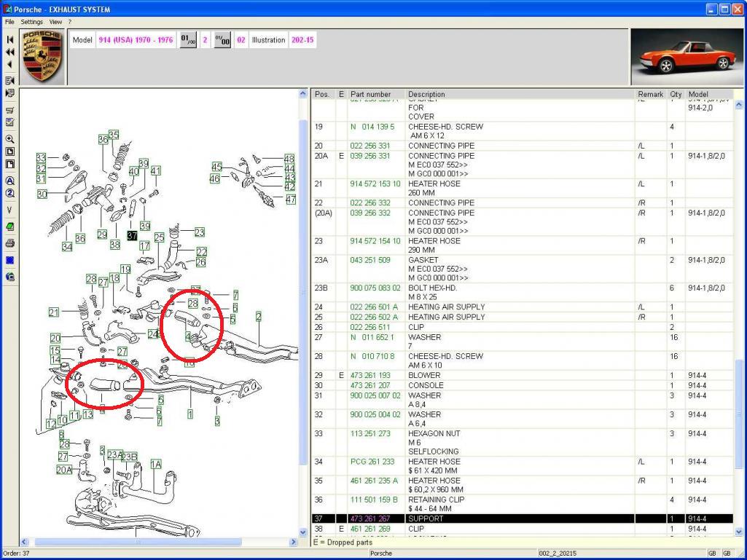Viewport: 747px width, 560px height.
Task: Click the double left arrow rewind icon
Action: pyautogui.click(x=9, y=52)
